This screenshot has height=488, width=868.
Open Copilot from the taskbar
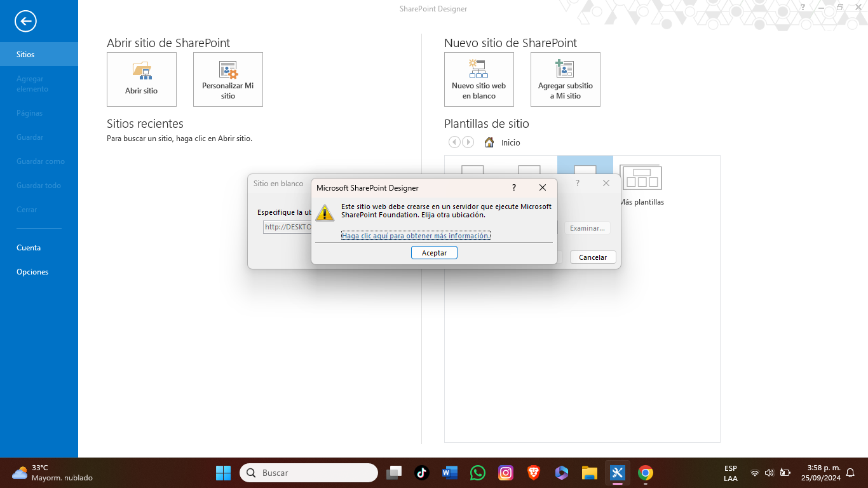[x=562, y=473]
